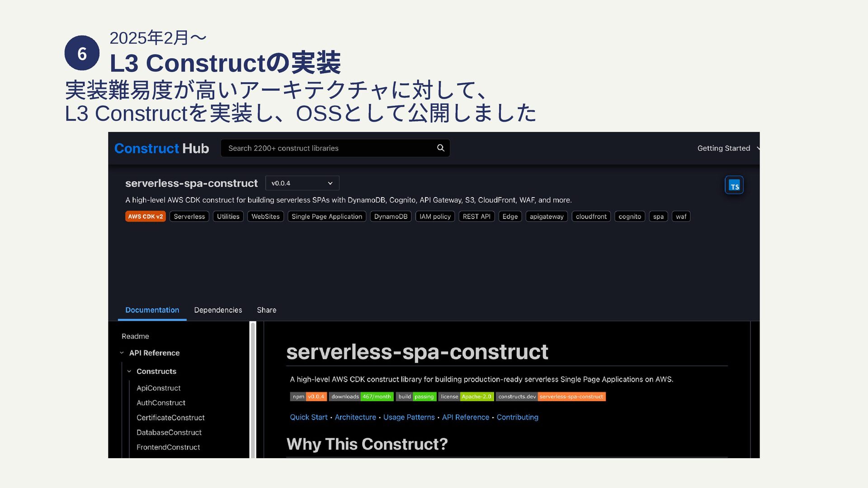Collapse the API Reference tree section
The image size is (868, 488).
pyautogui.click(x=122, y=353)
